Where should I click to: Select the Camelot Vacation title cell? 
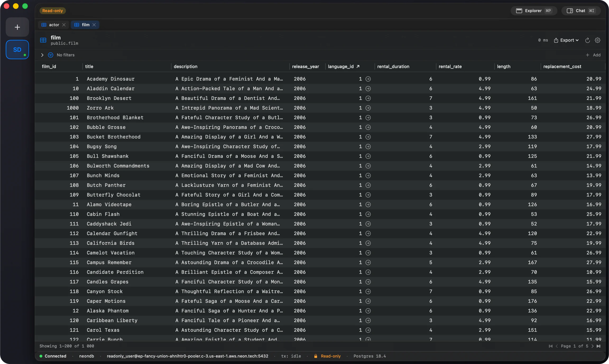point(111,253)
